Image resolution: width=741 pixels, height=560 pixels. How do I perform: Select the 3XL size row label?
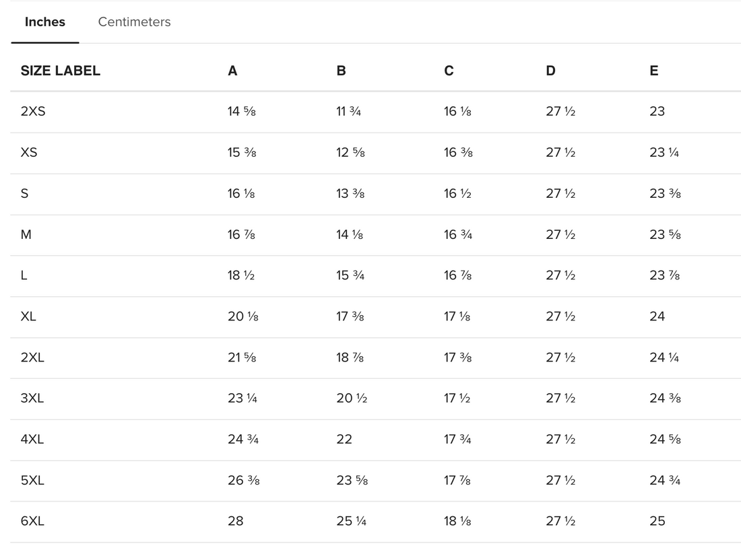tap(32, 398)
